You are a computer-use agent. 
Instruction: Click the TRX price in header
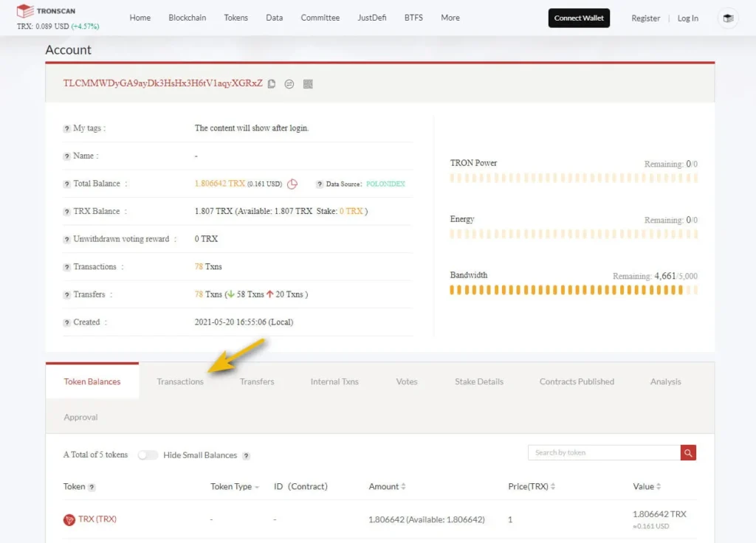click(x=58, y=26)
